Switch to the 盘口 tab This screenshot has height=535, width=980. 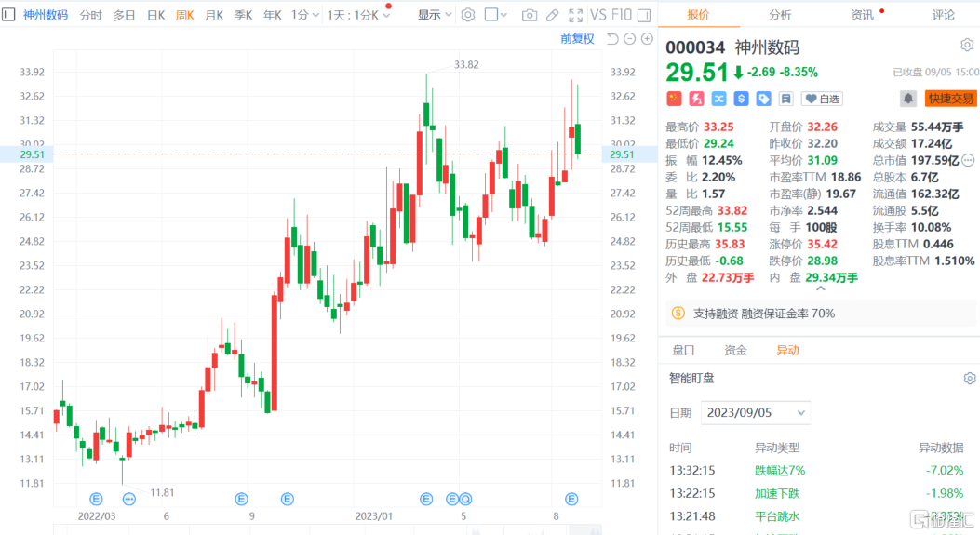point(683,350)
